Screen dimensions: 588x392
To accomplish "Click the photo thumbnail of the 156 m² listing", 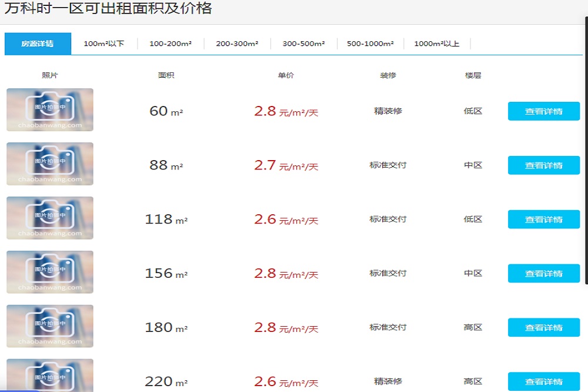I will (50, 272).
